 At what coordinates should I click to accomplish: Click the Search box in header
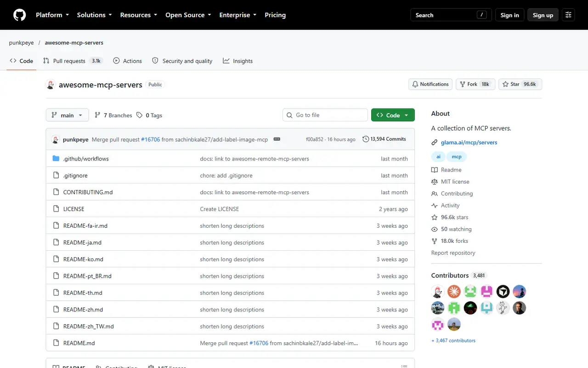[451, 15]
